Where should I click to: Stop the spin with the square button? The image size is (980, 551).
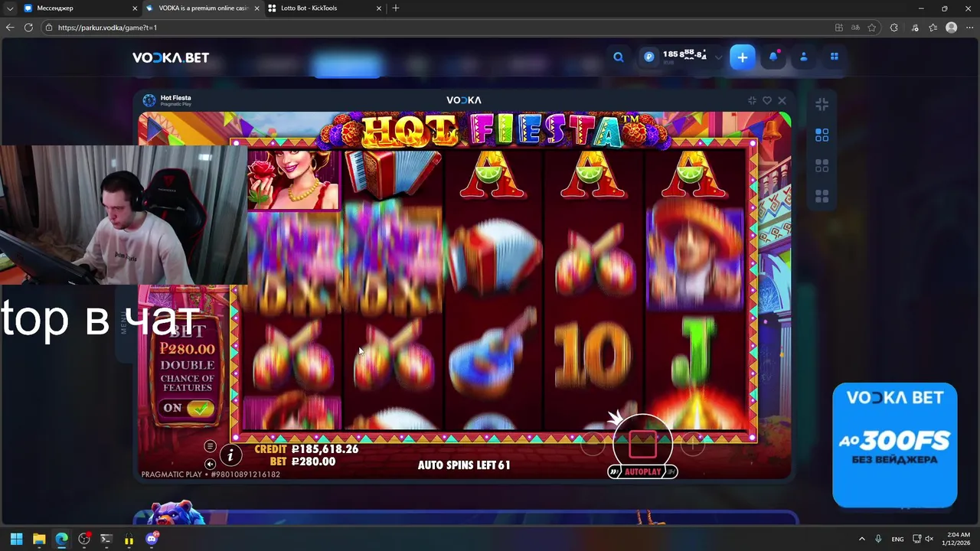642,444
